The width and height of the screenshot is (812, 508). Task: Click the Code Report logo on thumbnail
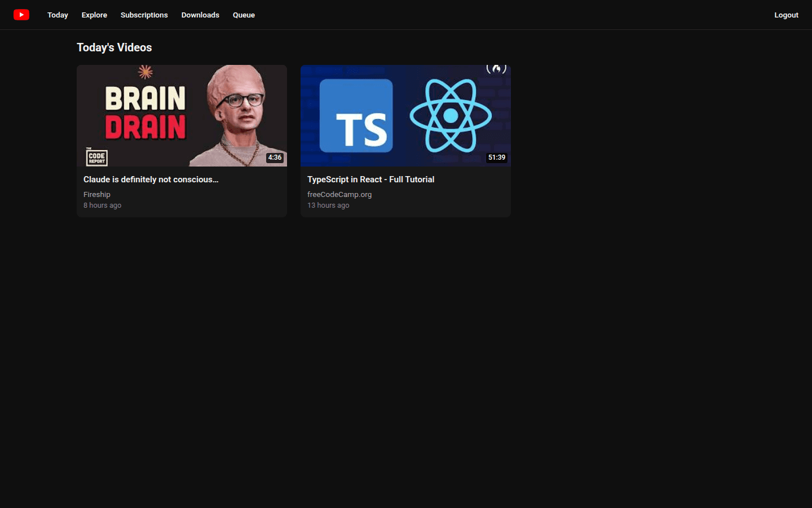pyautogui.click(x=96, y=157)
